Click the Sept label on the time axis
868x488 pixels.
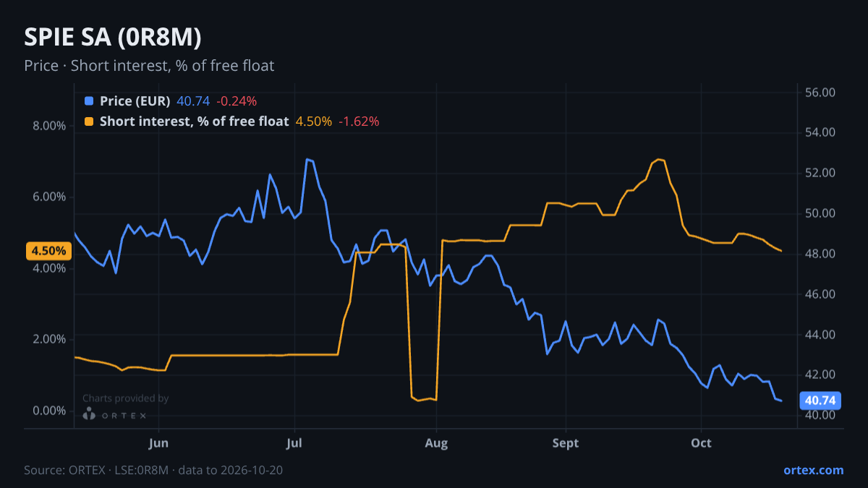[x=566, y=443]
